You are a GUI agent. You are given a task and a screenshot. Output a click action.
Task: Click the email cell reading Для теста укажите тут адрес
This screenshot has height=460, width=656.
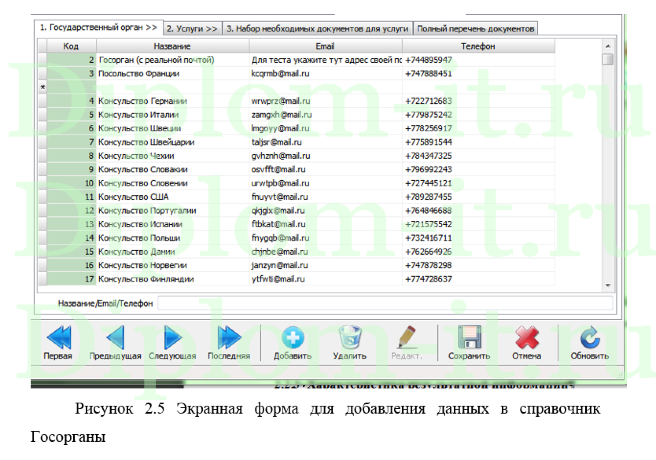pos(325,60)
